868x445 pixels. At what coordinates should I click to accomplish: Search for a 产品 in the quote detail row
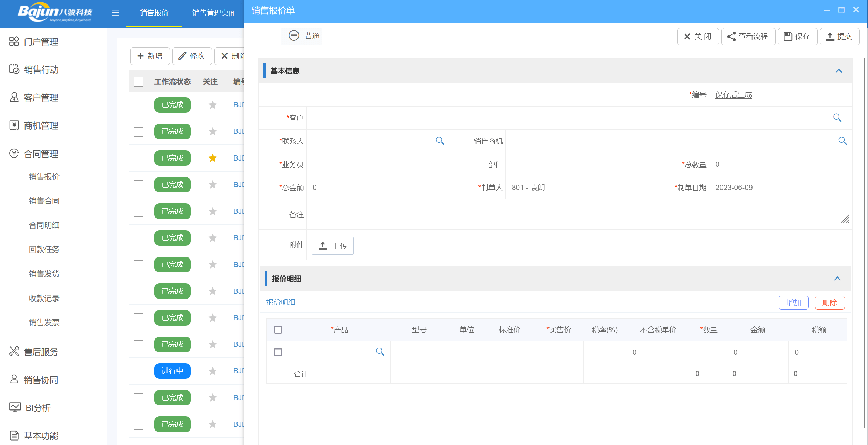pos(381,352)
